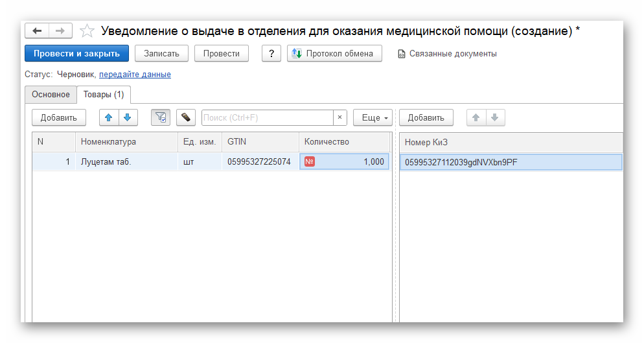Click the Ед. изм. column header
Viewport: 644px width, 343px height.
point(200,142)
